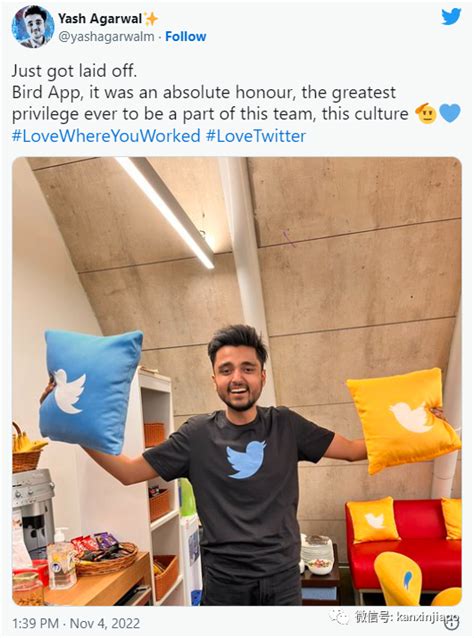Open the Yash Agarwal display name
Image resolution: width=474 pixels, height=638 pixels.
[x=100, y=19]
